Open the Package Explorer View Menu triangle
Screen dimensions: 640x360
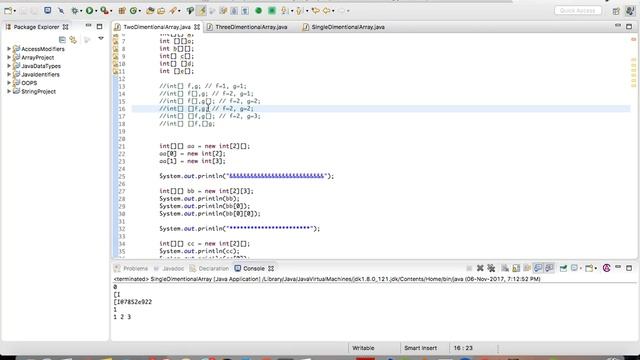101,39
